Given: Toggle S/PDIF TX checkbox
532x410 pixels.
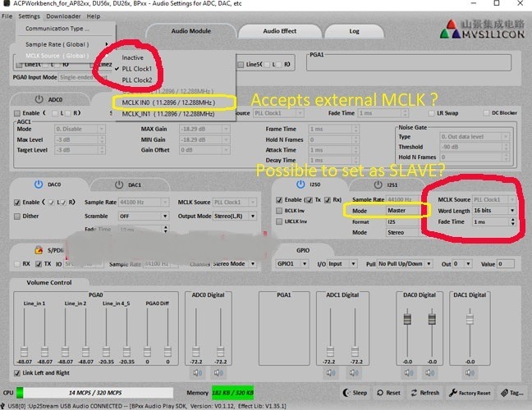Looking at the screenshot, I should (39, 264).
